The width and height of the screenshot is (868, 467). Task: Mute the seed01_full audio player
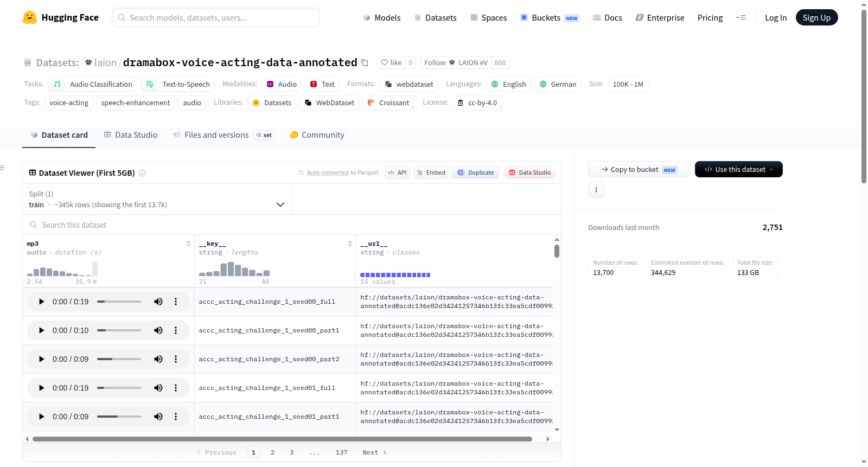coord(158,388)
